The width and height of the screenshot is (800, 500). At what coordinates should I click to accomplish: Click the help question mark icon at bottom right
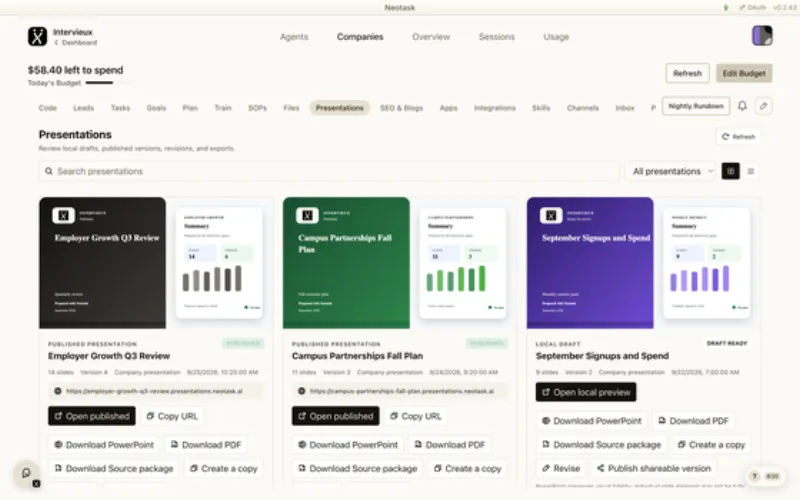coord(754,476)
